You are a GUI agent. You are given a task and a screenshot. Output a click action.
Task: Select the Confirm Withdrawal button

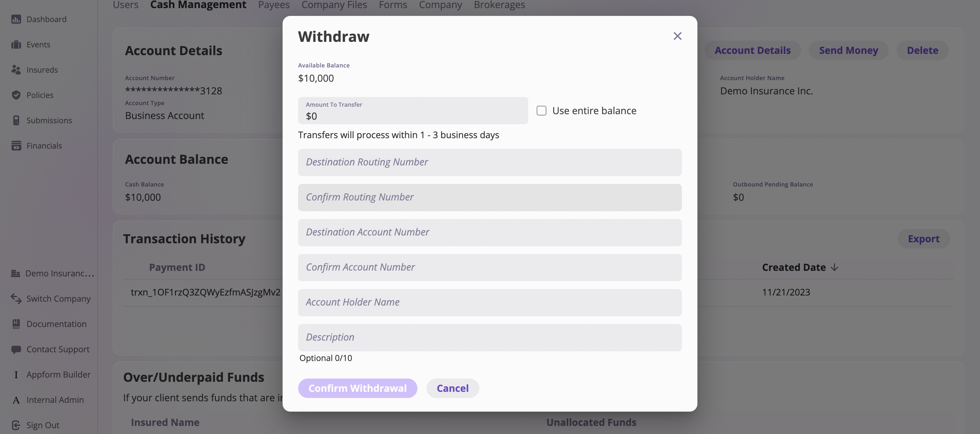tap(357, 388)
